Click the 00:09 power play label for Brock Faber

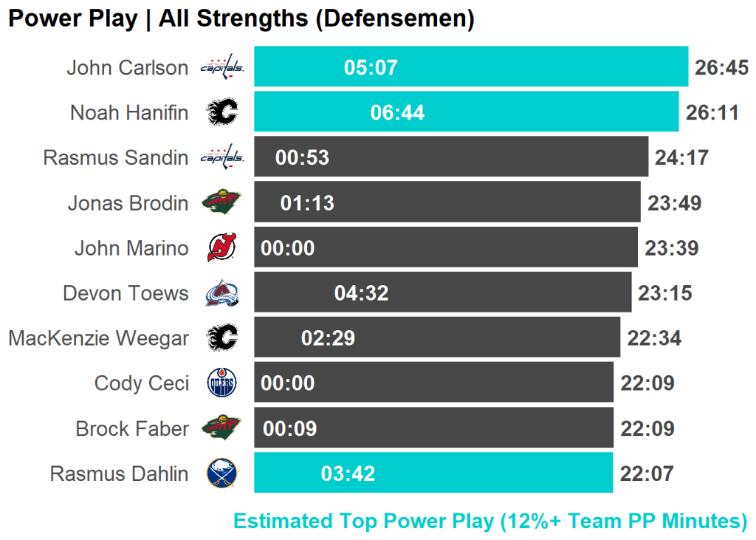pos(289,428)
